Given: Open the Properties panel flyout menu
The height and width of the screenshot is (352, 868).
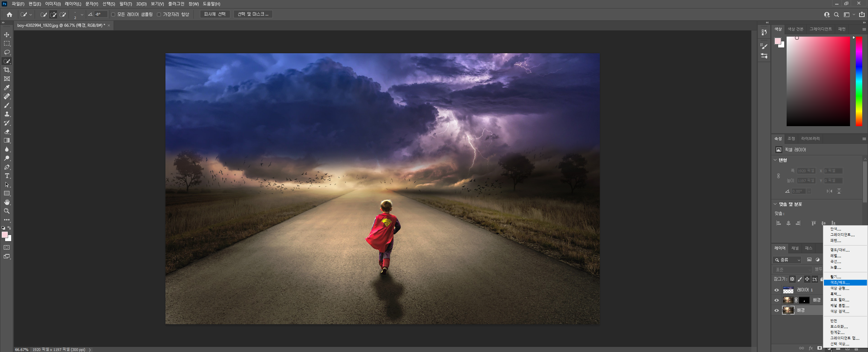Looking at the screenshot, I should [864, 139].
